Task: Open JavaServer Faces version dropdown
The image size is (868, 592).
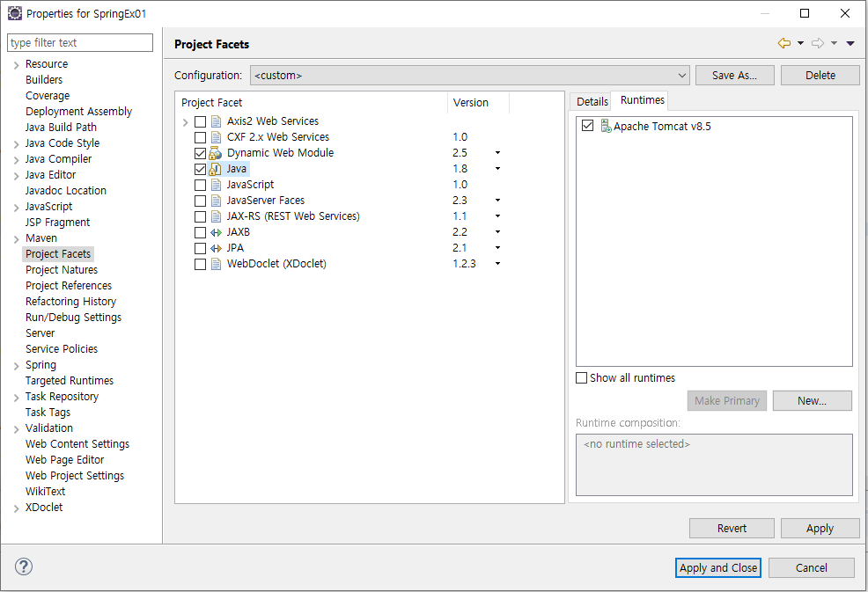Action: coord(497,201)
